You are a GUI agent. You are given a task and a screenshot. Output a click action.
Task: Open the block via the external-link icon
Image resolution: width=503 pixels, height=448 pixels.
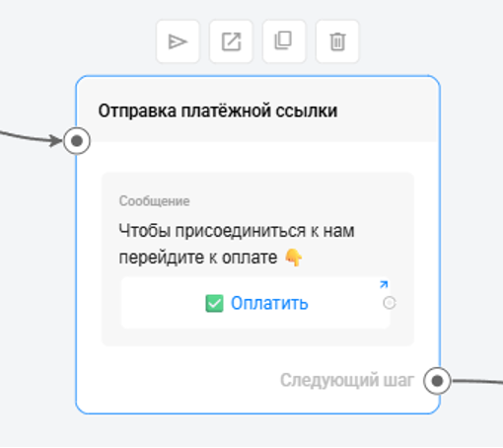[x=231, y=41]
